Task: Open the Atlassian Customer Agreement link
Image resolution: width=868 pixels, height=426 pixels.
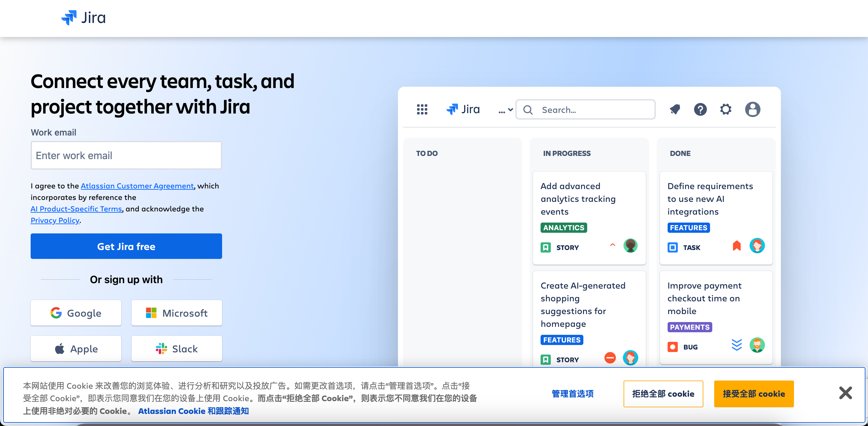Action: point(137,186)
